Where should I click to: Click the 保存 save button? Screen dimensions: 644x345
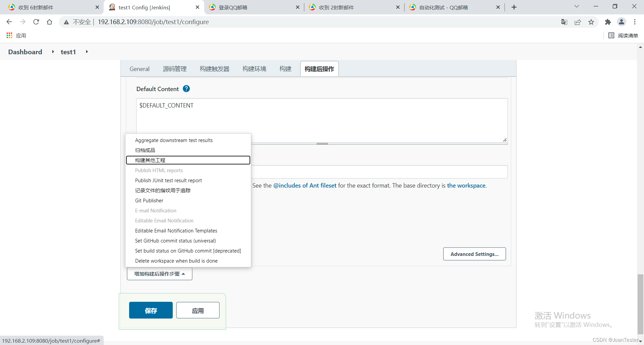point(151,310)
